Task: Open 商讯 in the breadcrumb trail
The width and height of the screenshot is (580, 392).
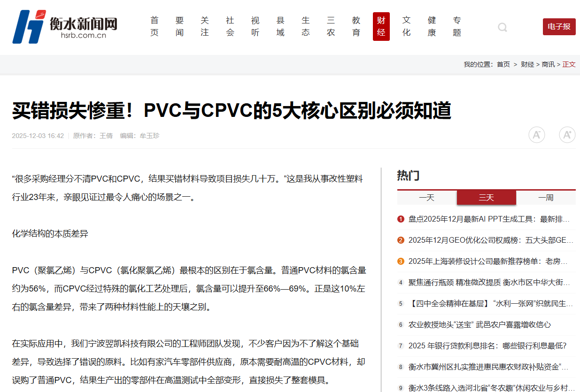Action: pyautogui.click(x=548, y=64)
